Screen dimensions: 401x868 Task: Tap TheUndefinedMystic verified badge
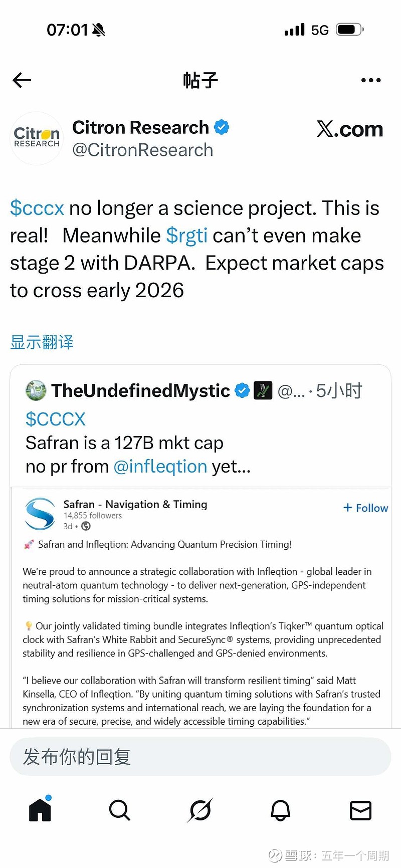[242, 390]
